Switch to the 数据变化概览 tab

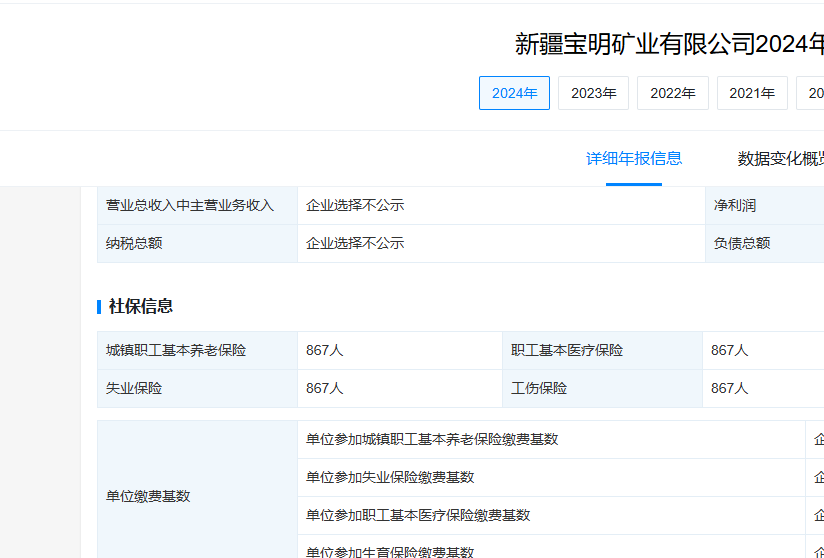(x=780, y=158)
